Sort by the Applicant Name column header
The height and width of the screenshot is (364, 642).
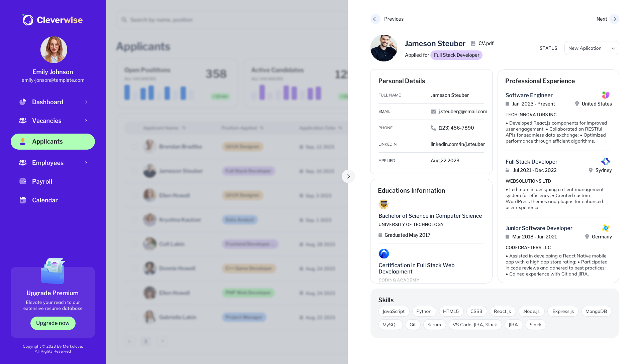click(x=161, y=128)
